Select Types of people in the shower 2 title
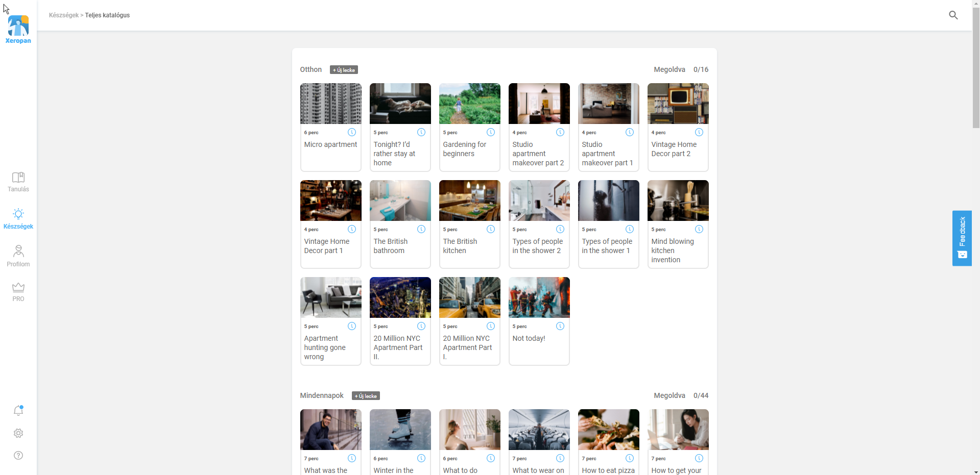This screenshot has height=475, width=980. click(x=538, y=246)
